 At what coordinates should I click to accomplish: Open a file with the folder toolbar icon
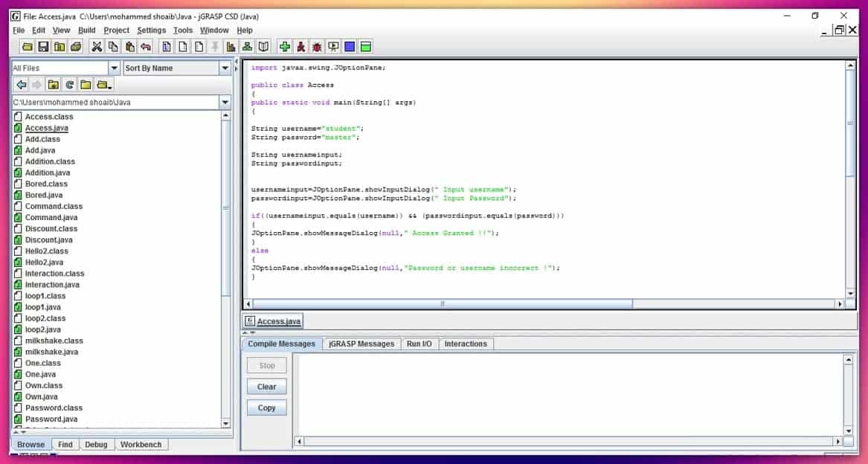click(x=26, y=45)
